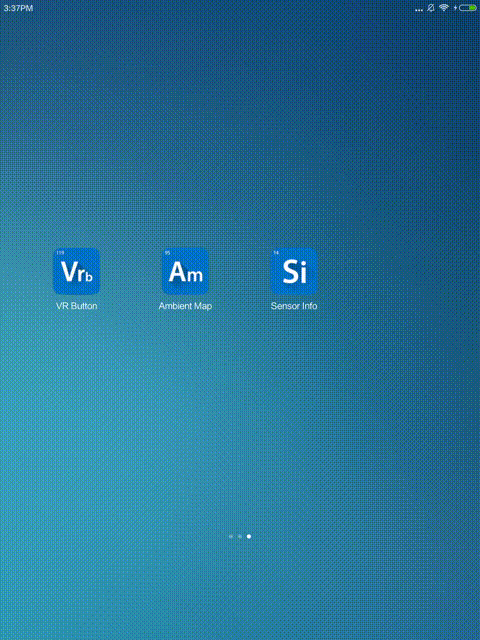The image size is (480, 640).
Task: Click the small letter b in Vrb tile
Action: coord(89,276)
